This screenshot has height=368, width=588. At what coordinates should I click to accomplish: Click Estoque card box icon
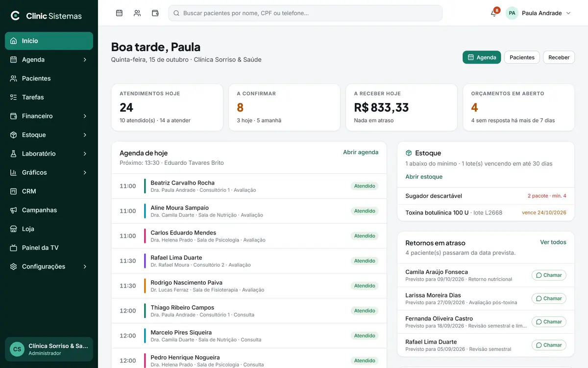coord(409,153)
